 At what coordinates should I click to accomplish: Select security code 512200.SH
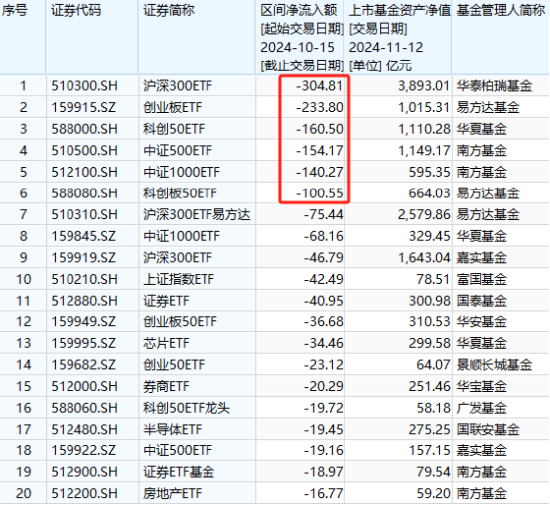(84, 493)
